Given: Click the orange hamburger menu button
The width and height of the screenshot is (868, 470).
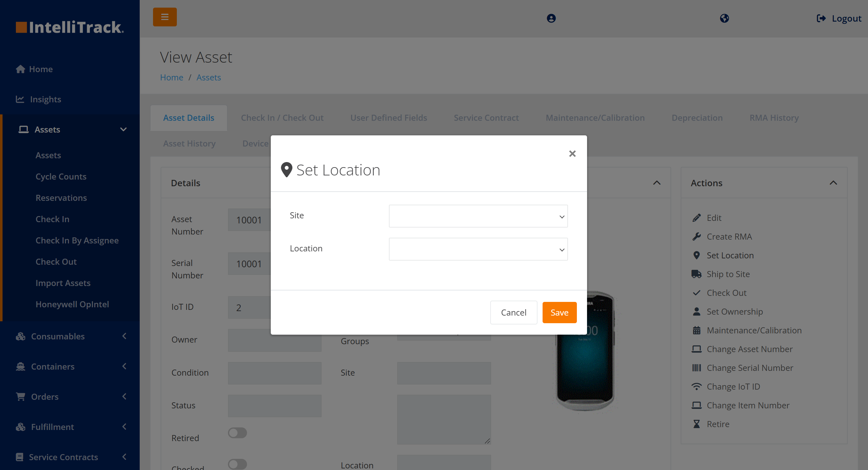Looking at the screenshot, I should 164,17.
